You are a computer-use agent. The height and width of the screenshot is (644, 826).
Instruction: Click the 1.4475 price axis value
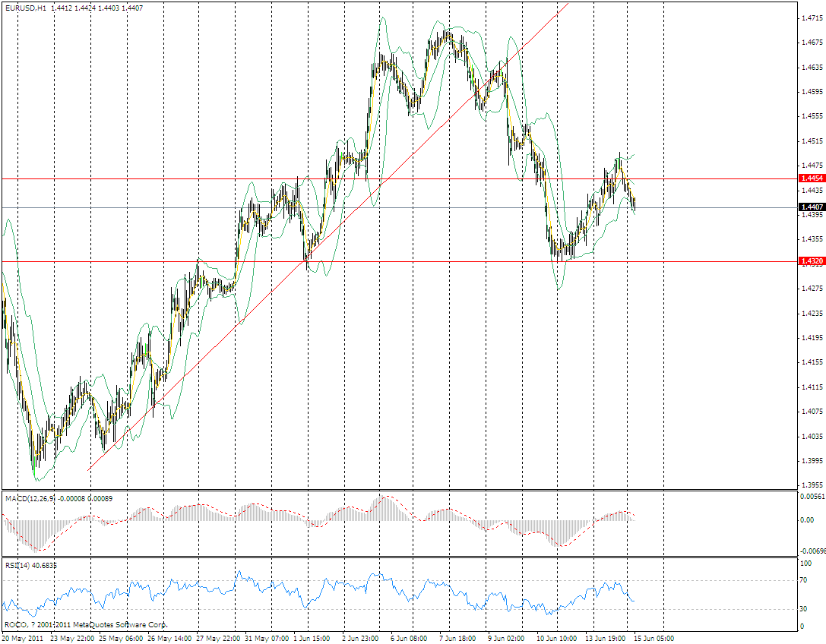[x=812, y=166]
